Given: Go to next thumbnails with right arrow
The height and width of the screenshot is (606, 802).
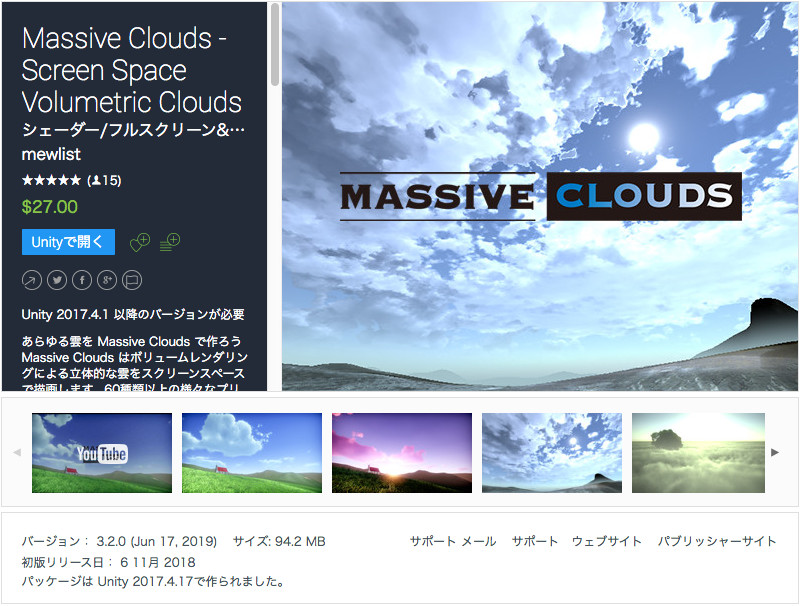Looking at the screenshot, I should pos(775,453).
